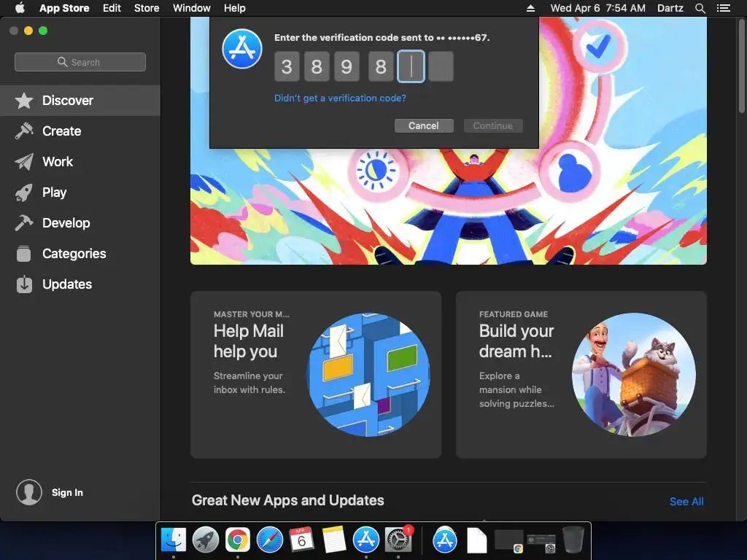Click the App Store search field
747x560 pixels.
click(80, 62)
